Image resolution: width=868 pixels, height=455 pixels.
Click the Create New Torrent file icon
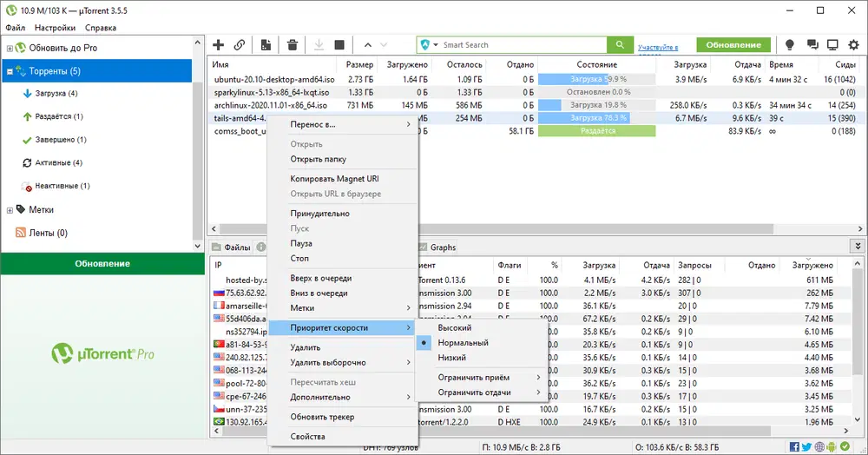(x=266, y=45)
